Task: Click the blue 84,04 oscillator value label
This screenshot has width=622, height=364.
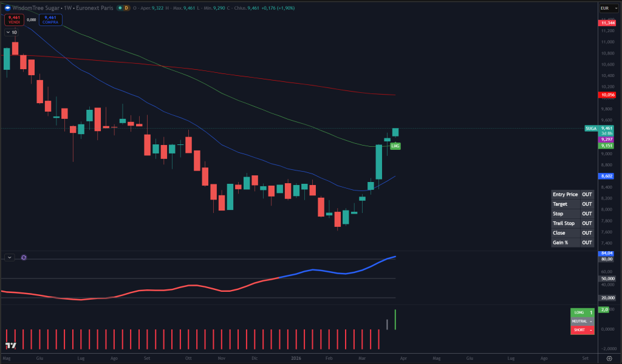Action: point(606,253)
